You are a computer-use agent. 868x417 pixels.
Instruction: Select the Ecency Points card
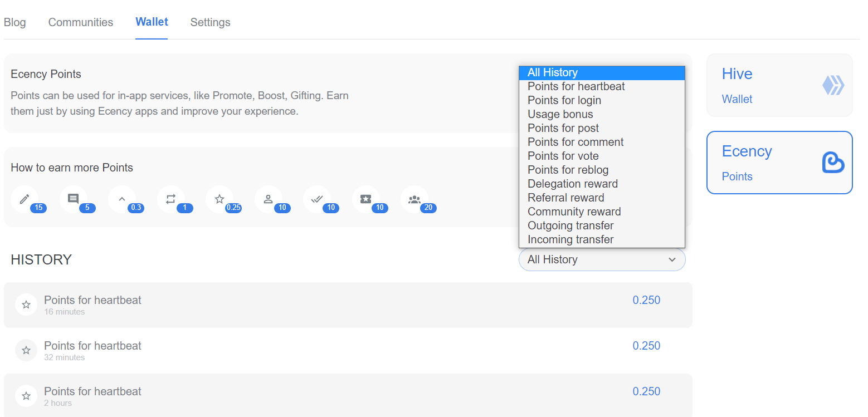[x=779, y=163]
